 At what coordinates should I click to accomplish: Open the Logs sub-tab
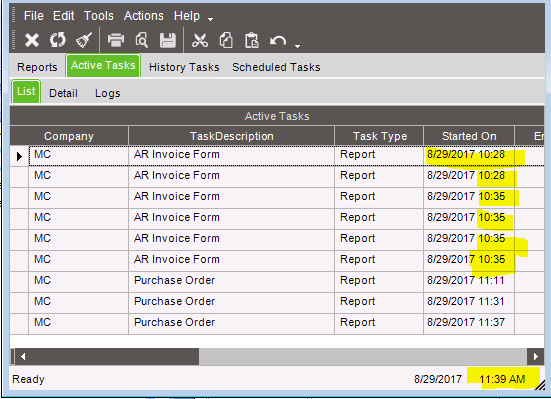click(108, 93)
